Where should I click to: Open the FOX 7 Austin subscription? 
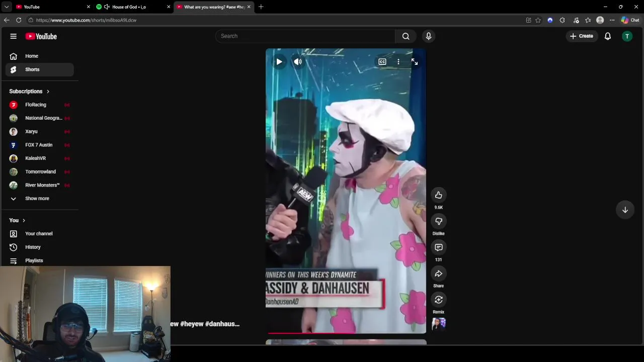pos(40,145)
